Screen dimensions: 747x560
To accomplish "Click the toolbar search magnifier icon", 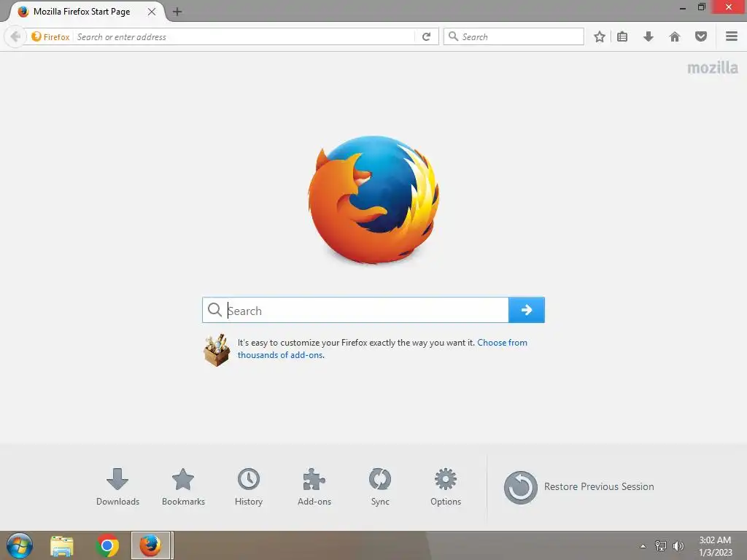I will coord(454,36).
